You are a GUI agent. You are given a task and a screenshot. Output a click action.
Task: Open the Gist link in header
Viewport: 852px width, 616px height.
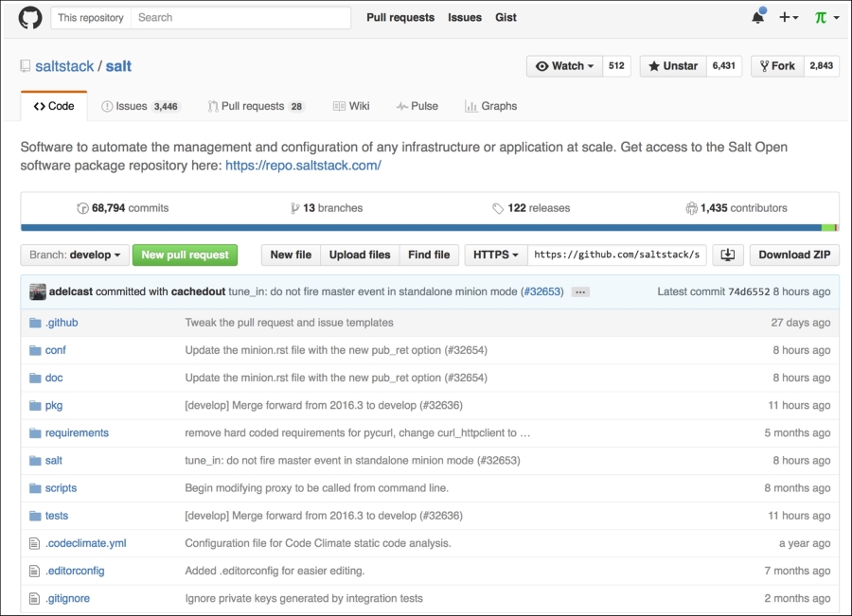506,17
